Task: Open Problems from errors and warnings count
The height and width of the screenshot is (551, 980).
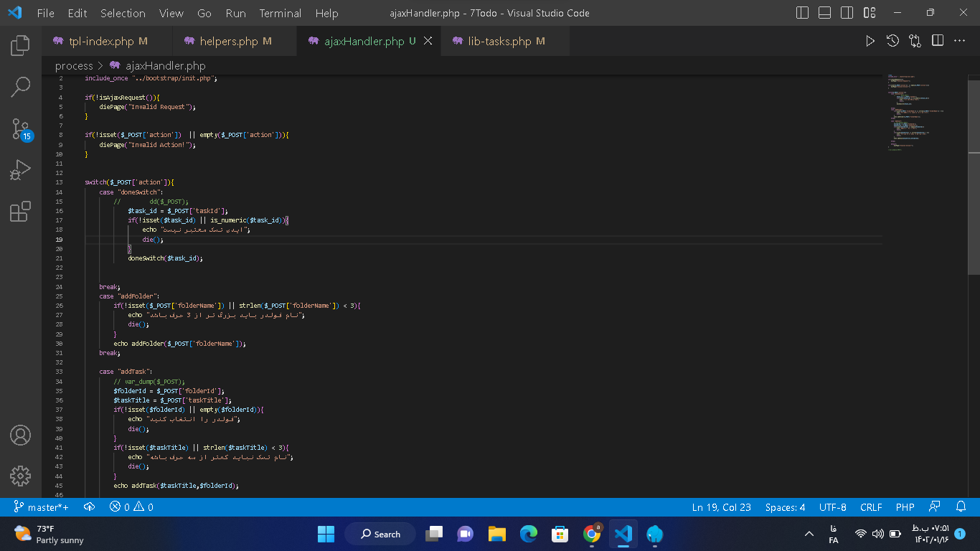Action: (131, 507)
